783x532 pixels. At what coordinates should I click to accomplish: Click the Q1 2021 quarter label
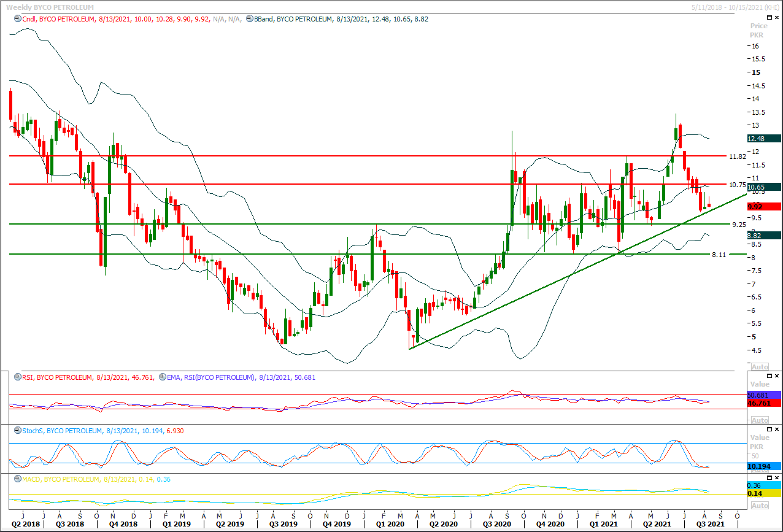(x=604, y=525)
